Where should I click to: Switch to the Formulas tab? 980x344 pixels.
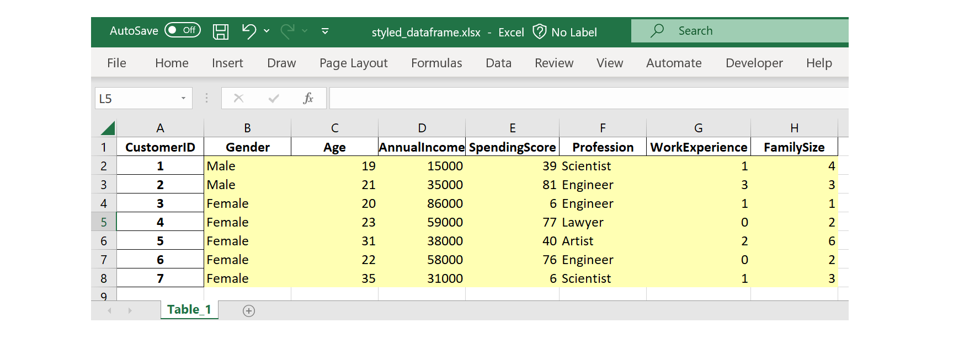(x=436, y=63)
